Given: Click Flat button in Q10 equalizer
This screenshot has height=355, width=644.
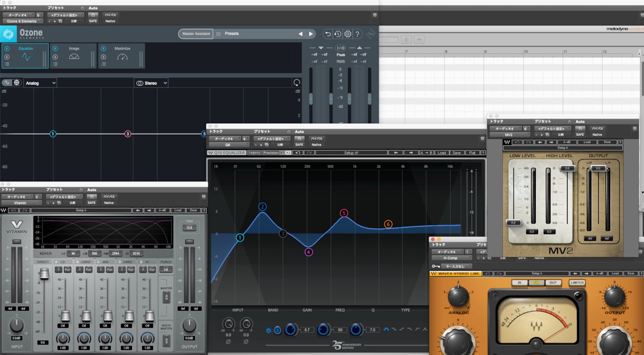Looking at the screenshot, I should tap(472, 153).
